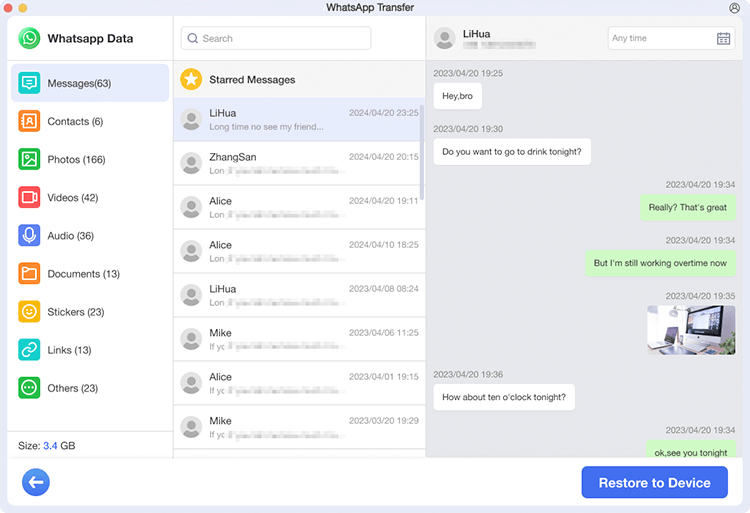Open the office desk photo thumbnail
The height and width of the screenshot is (513, 750).
coord(691,330)
